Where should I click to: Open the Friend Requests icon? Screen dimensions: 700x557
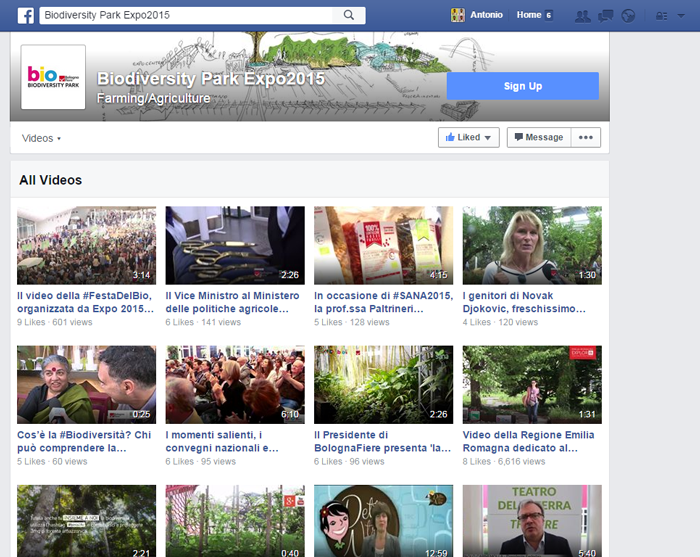pyautogui.click(x=582, y=16)
